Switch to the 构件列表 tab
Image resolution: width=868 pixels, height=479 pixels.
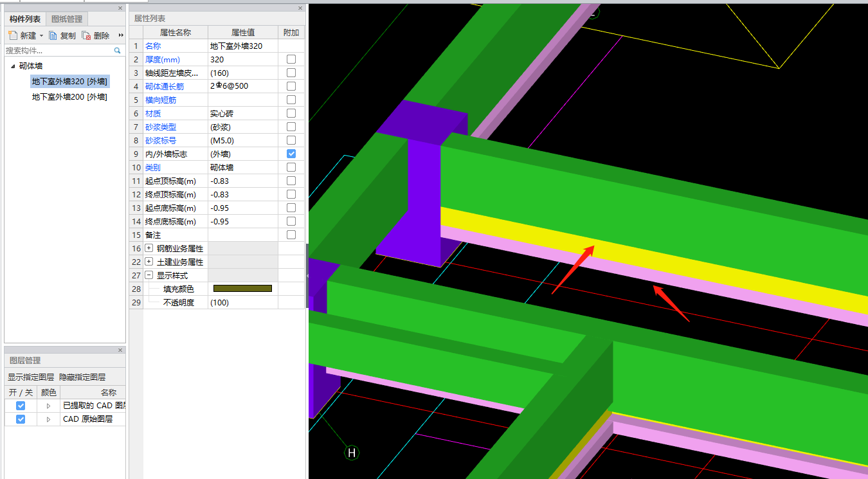[25, 19]
